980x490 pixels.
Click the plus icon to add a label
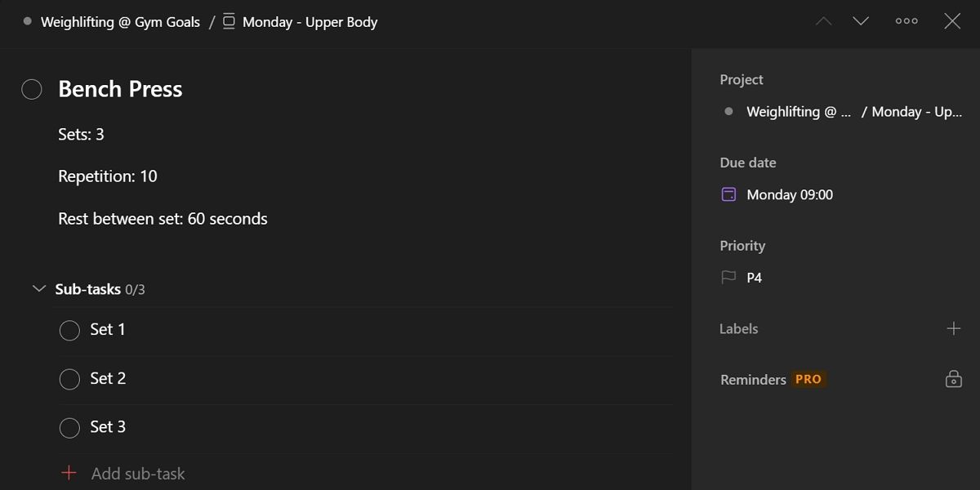coord(953,328)
